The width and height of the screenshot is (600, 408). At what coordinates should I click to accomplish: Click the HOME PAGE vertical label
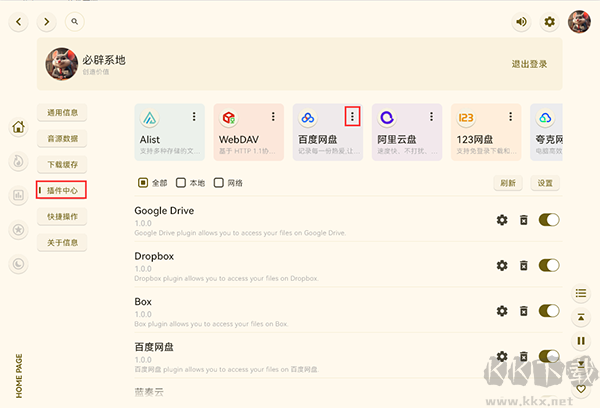click(19, 376)
